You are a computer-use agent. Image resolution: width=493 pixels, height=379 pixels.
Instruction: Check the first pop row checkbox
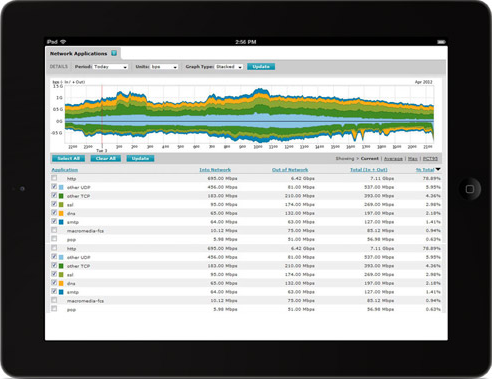(54, 239)
